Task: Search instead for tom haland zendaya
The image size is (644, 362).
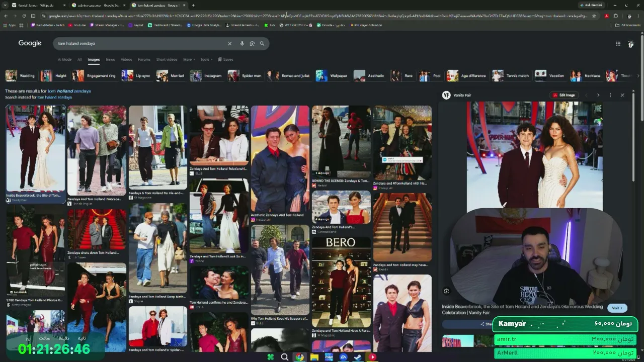Action: click(54, 97)
